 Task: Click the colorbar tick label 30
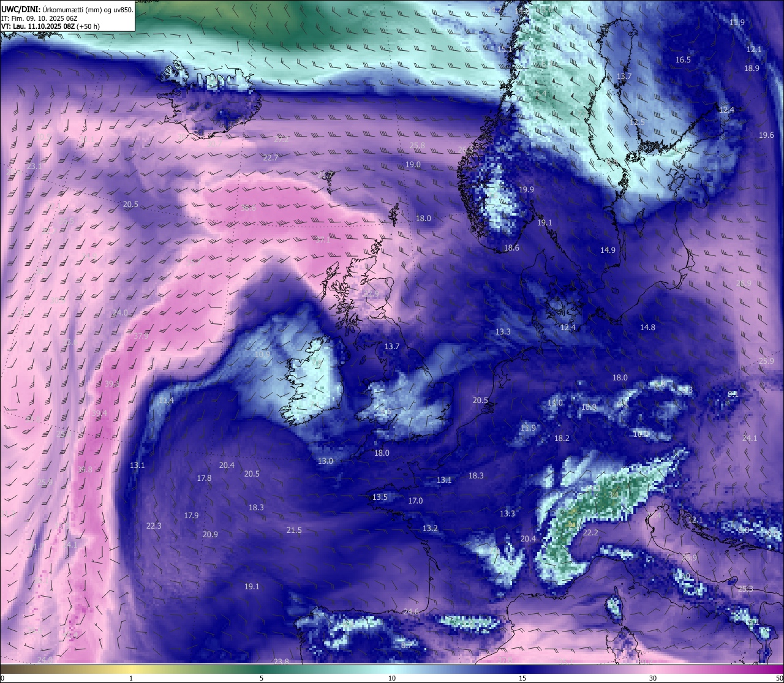click(x=653, y=678)
